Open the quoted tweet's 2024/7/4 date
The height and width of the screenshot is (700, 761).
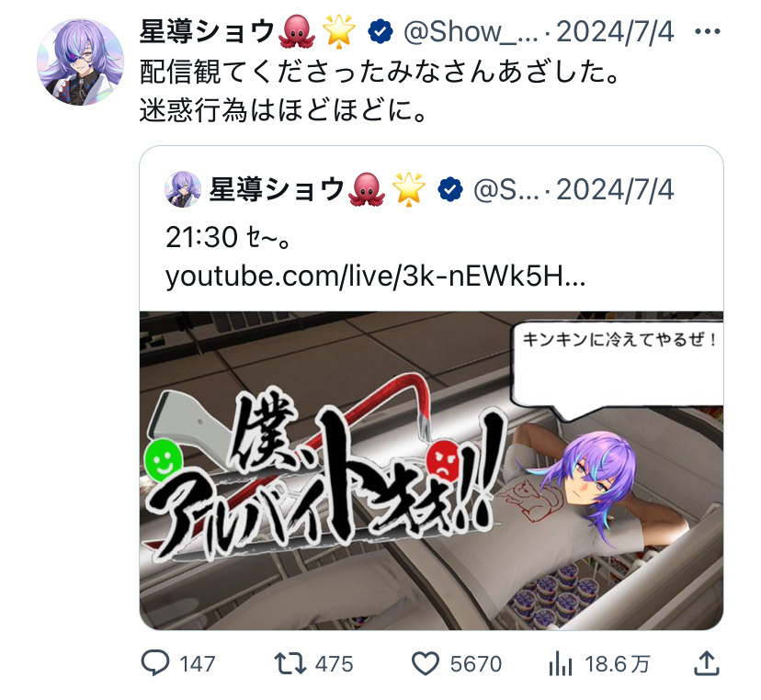pyautogui.click(x=616, y=189)
